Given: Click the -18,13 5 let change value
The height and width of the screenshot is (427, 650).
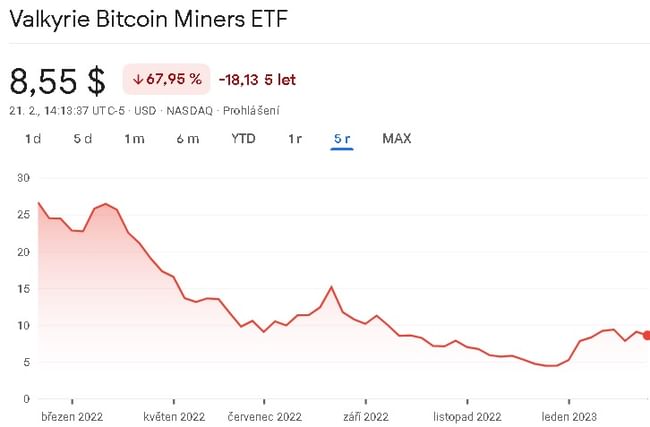Looking at the screenshot, I should [257, 79].
